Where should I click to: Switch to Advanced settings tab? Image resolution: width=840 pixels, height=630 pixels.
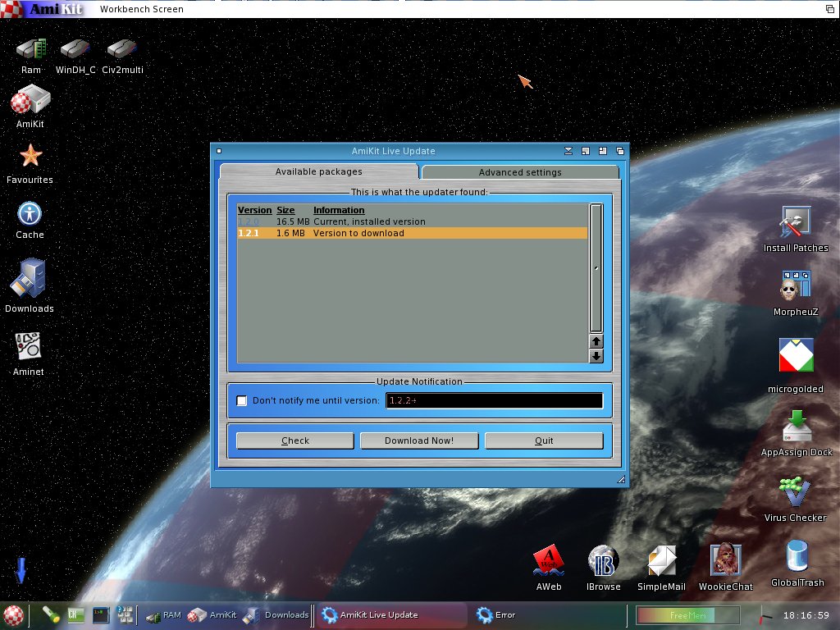520,172
